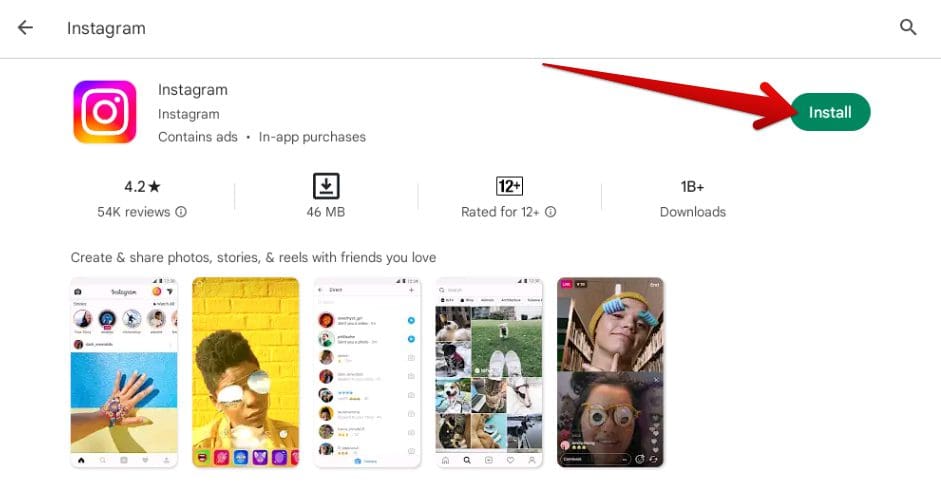Open the Instagram developer link
Image resolution: width=941 pixels, height=482 pixels.
pos(188,114)
